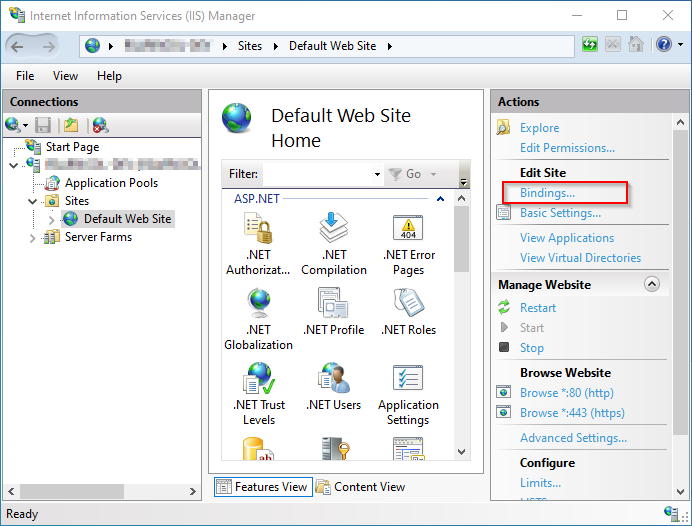Open the Filter dropdown arrow

[x=377, y=174]
